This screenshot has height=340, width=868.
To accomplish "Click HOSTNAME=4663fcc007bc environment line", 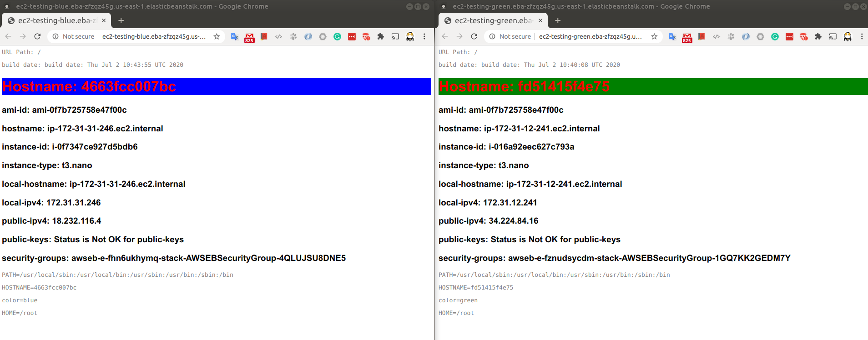I will pos(39,288).
